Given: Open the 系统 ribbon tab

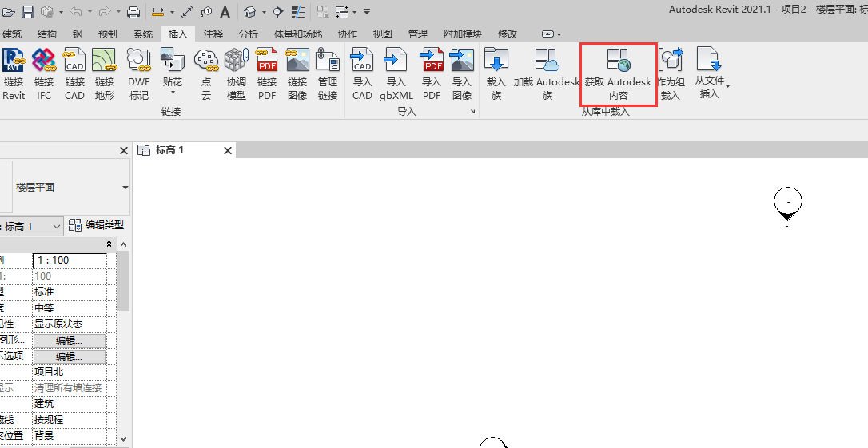Looking at the screenshot, I should tap(143, 34).
